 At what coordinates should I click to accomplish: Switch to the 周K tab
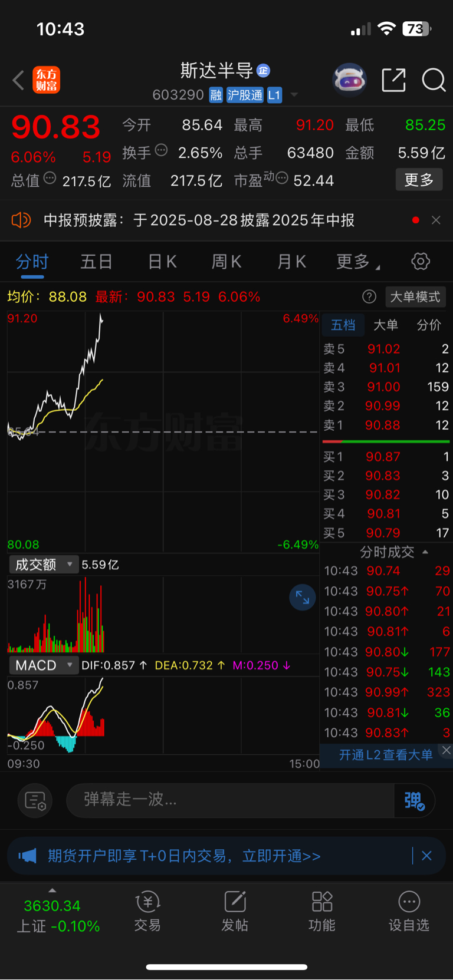tap(226, 262)
